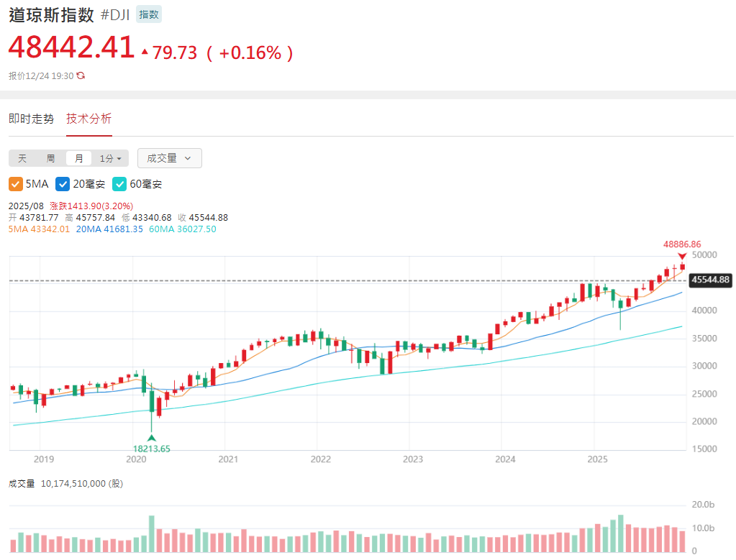Choose the 天 daily interval button
Screen dimensions: 736x560
click(22, 158)
